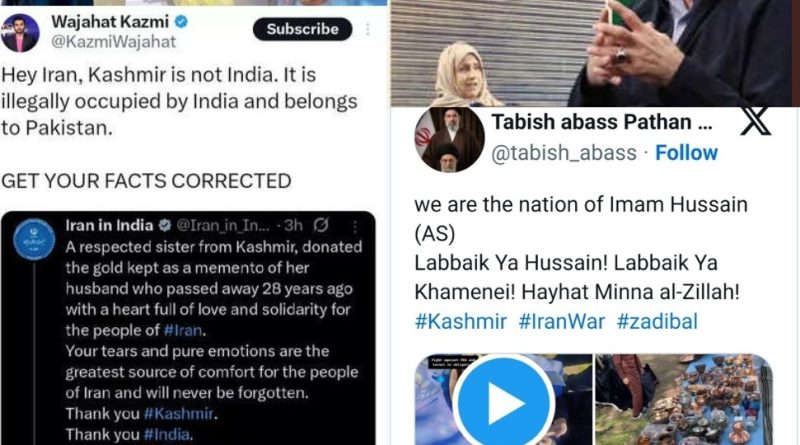Screen dimensions: 800x445
Task: Click the Iran in India profile avatar
Action: 34,239
